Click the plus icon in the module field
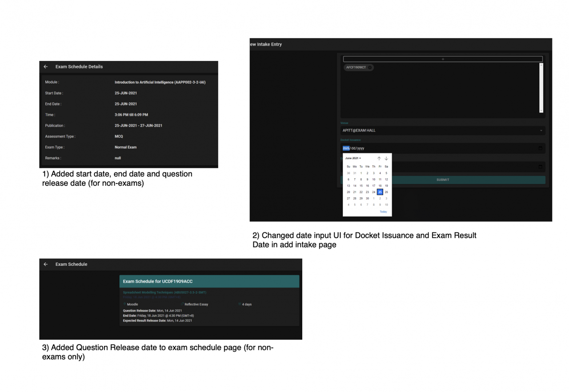The image size is (569, 392). pos(442,59)
